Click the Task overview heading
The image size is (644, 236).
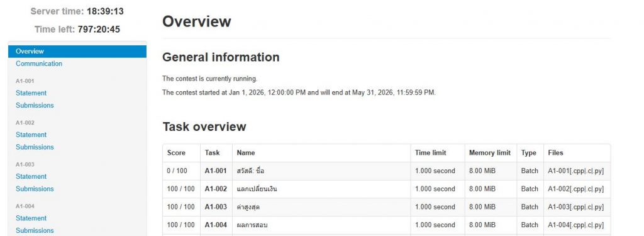click(204, 126)
